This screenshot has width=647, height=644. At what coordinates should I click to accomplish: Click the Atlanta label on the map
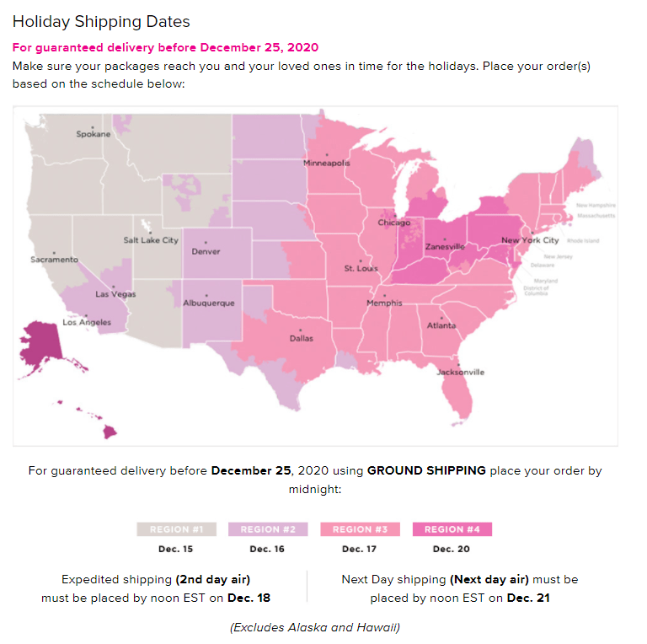(441, 325)
